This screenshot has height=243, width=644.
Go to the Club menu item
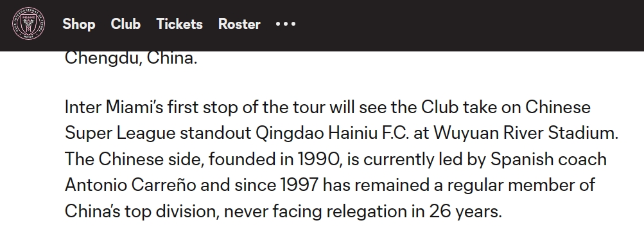coord(126,24)
